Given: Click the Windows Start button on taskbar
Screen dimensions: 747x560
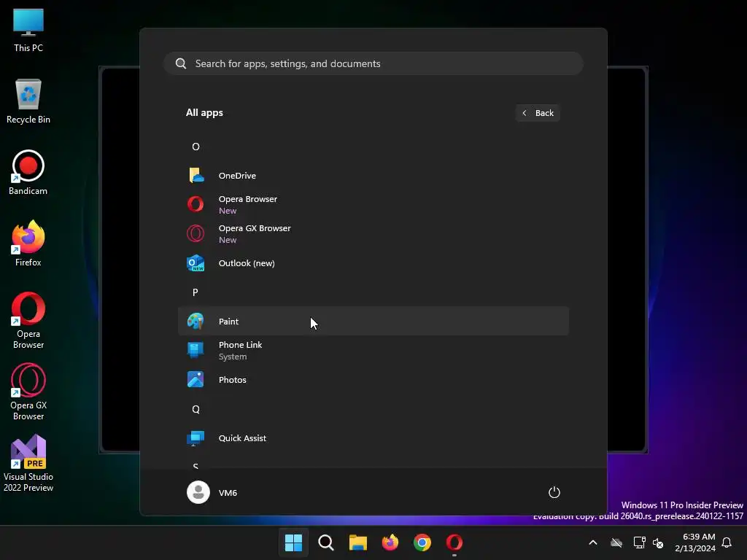Looking at the screenshot, I should click(293, 542).
